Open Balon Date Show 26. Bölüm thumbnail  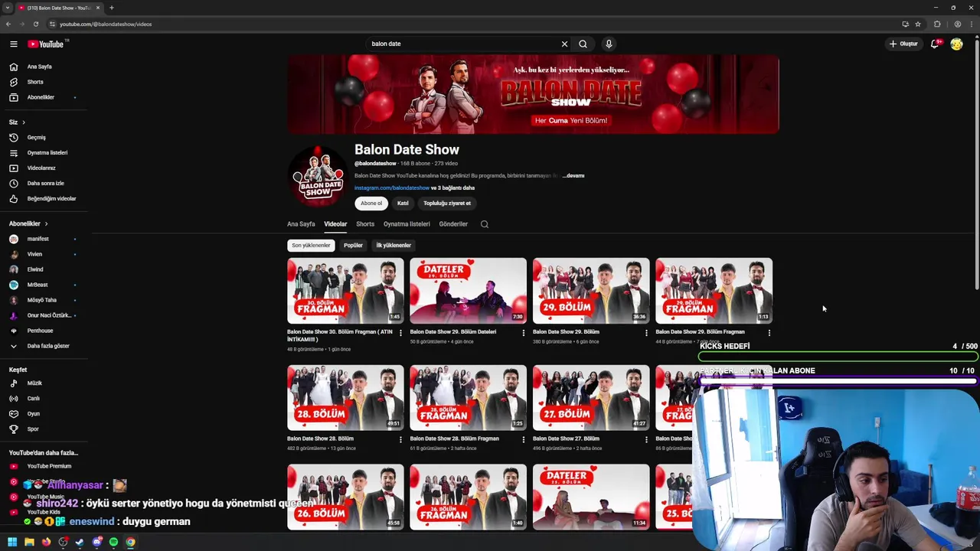coord(345,497)
